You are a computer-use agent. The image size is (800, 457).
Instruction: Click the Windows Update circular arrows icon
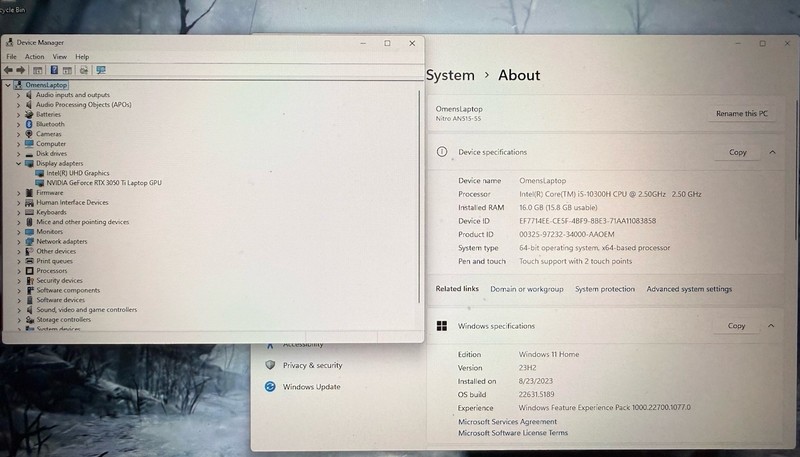(x=270, y=387)
